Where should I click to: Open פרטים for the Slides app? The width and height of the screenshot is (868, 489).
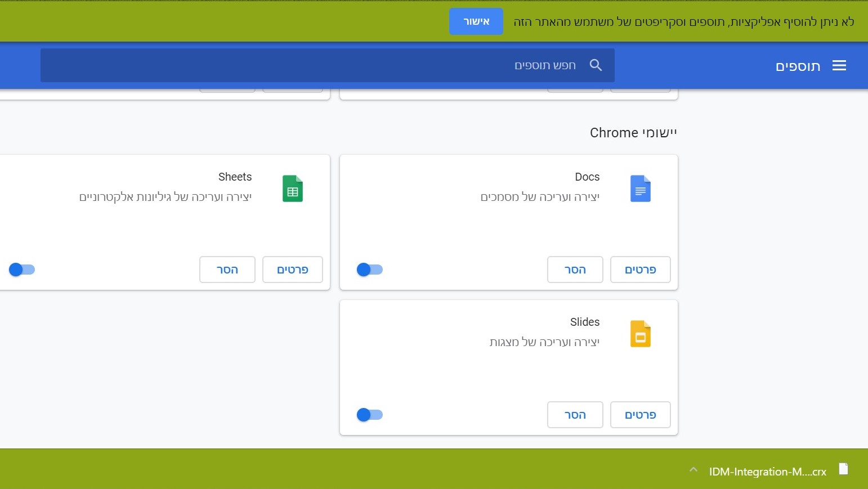[x=641, y=415]
